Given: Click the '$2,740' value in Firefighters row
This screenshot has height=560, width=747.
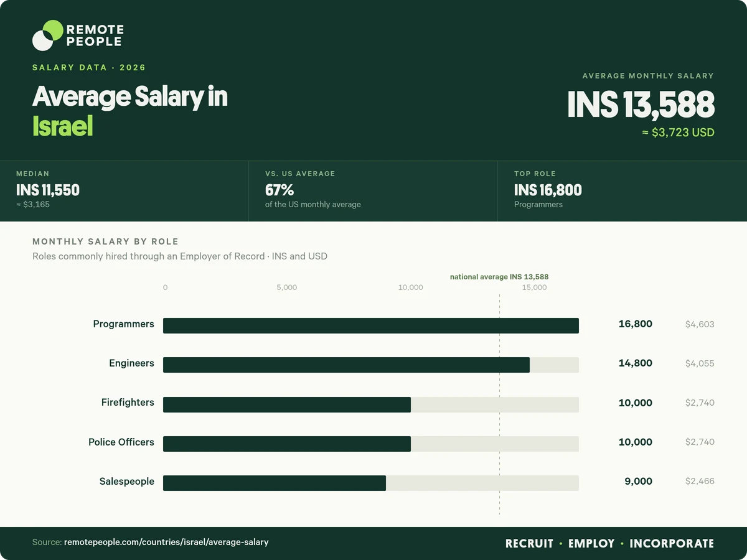Looking at the screenshot, I should click(x=700, y=403).
